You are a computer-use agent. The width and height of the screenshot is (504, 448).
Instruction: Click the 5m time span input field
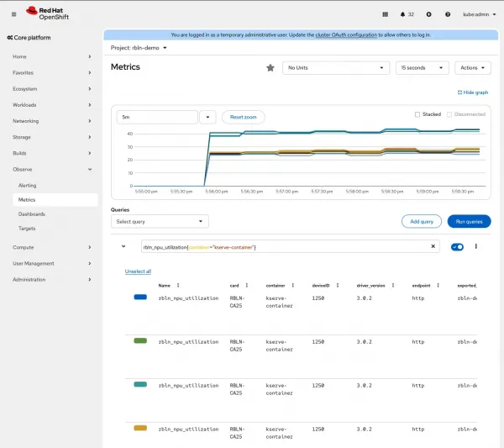pyautogui.click(x=157, y=117)
